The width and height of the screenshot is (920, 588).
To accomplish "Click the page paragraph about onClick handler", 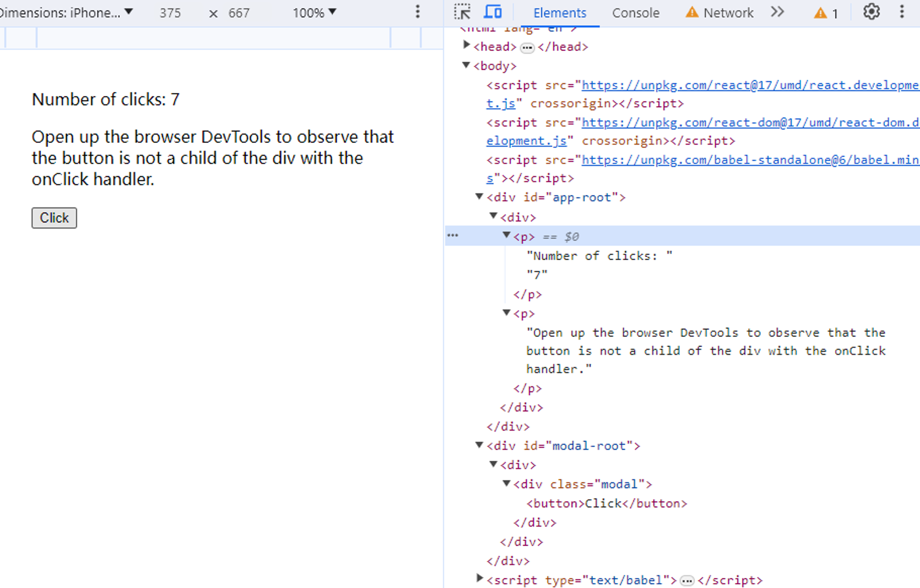I will tap(213, 158).
